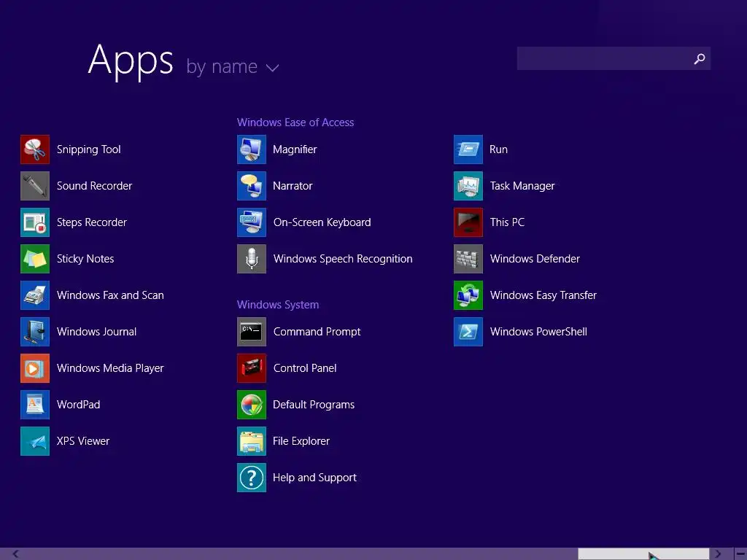The width and height of the screenshot is (747, 560).
Task: Click the right arrow of the horizontal scrollbar
Action: [x=718, y=554]
